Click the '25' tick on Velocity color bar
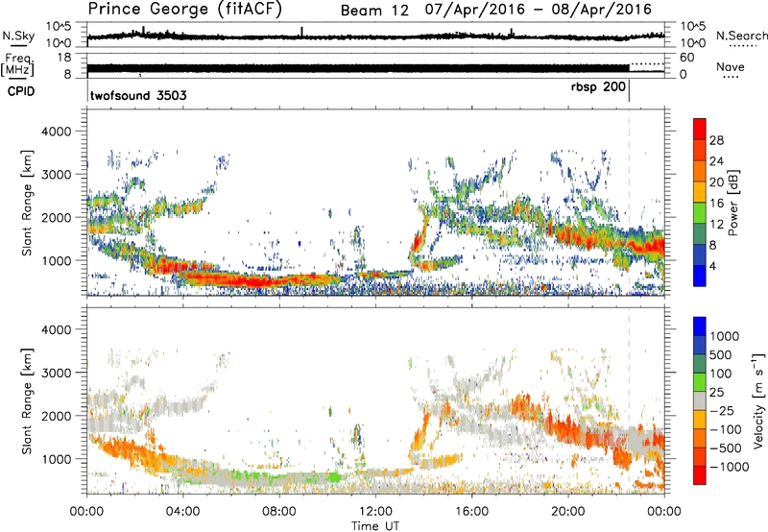 coord(717,393)
